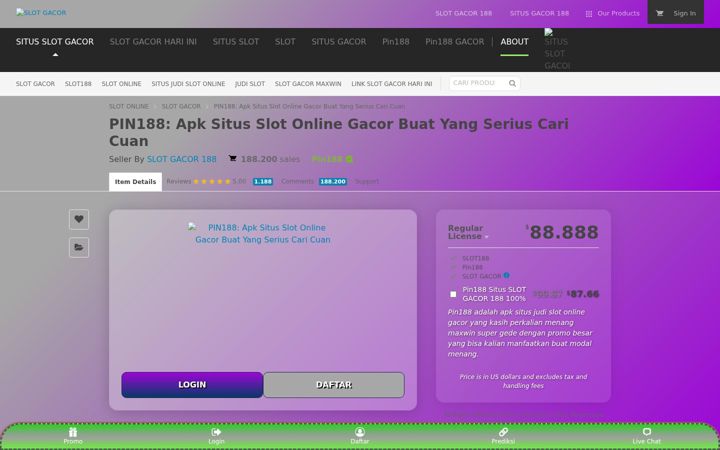Click the 188.200 comments count badge
720x450 pixels.
point(333,182)
